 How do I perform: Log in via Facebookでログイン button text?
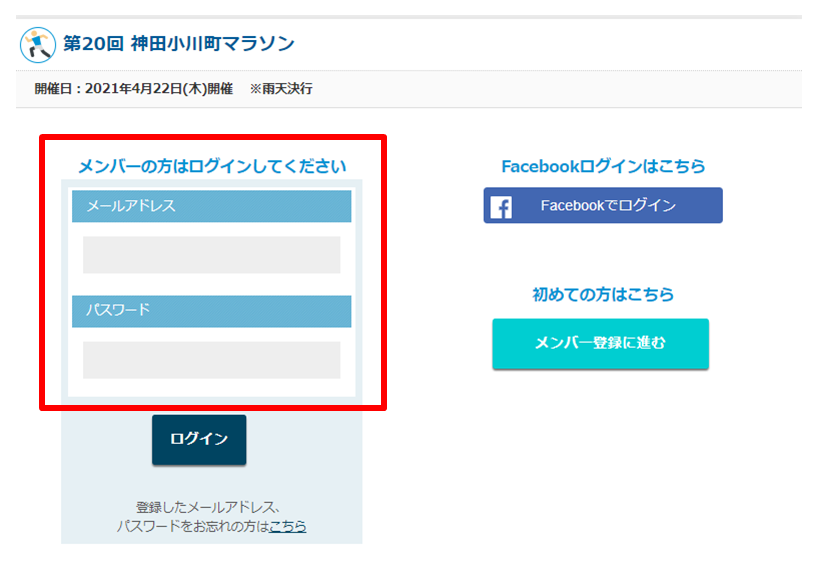(608, 206)
